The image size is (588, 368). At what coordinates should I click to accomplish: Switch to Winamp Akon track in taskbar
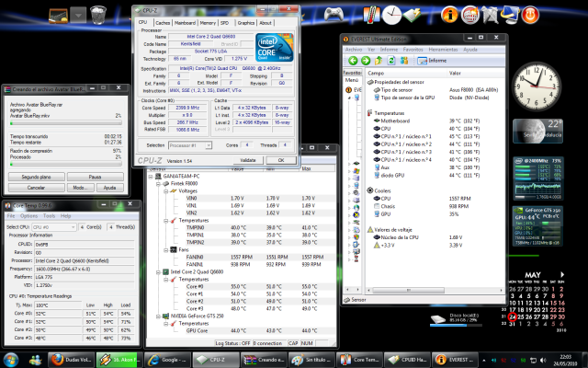[x=119, y=360]
